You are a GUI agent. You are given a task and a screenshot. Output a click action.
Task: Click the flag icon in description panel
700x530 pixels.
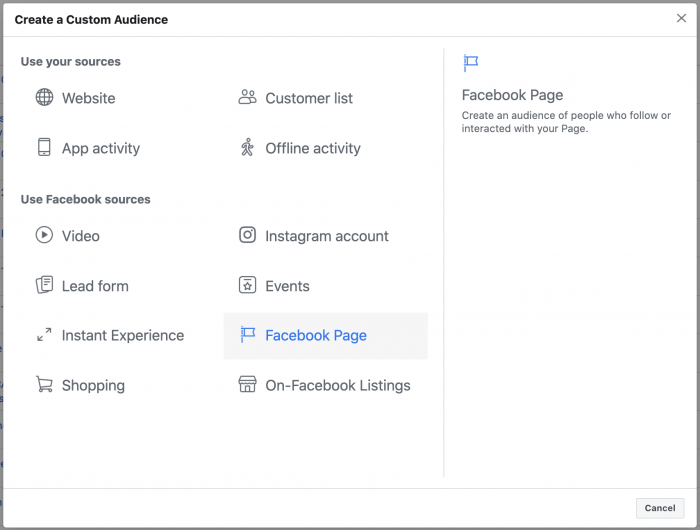tap(471, 63)
